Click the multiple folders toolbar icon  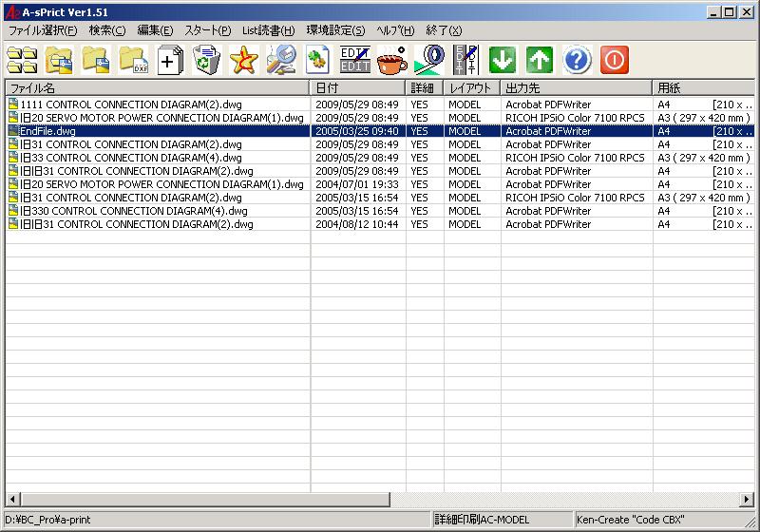coord(22,61)
